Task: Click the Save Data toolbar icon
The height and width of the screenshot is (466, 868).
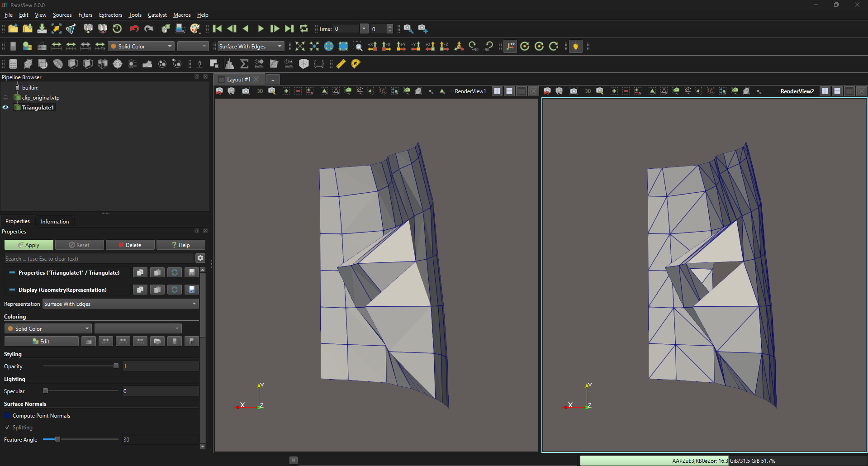Action: coord(42,29)
